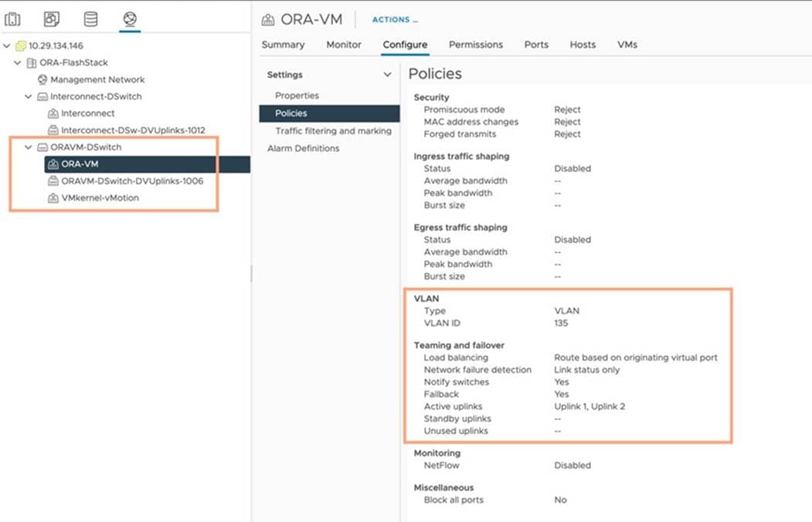Click the uplink icon beside Interconnect-DSw-DVUplinks-1012
Image resolution: width=812 pixels, height=522 pixels.
[x=53, y=130]
